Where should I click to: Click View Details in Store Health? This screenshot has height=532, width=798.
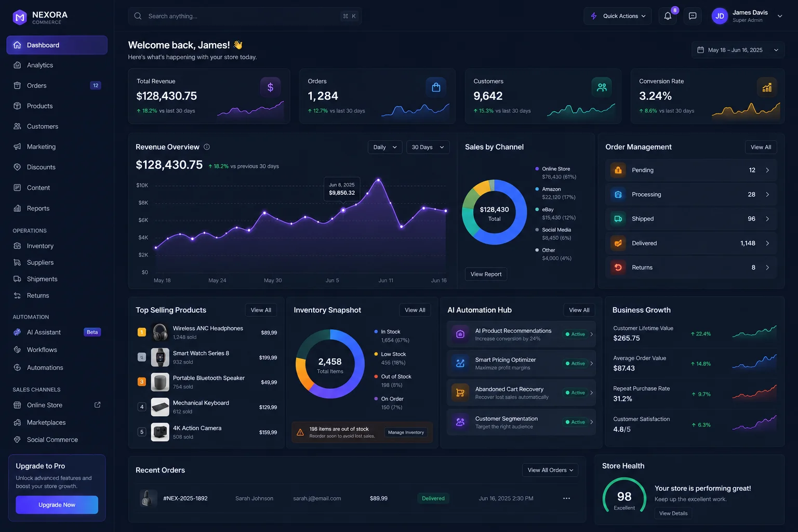[x=673, y=513]
